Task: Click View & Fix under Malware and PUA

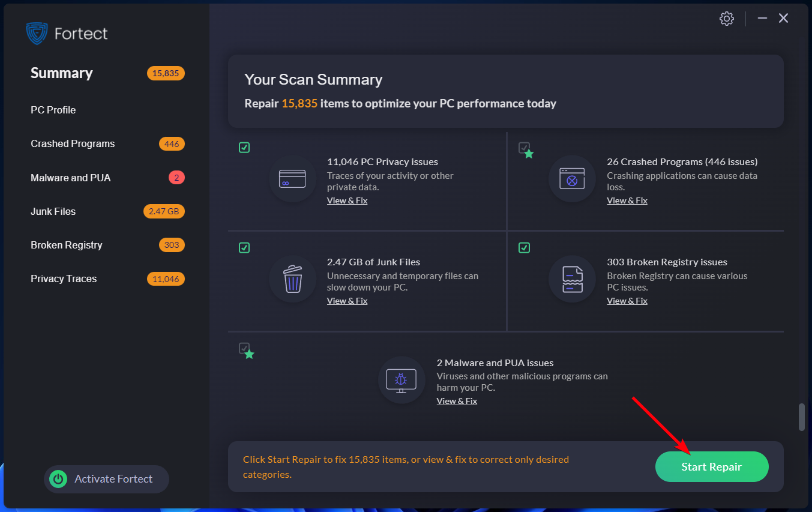Action: point(457,401)
